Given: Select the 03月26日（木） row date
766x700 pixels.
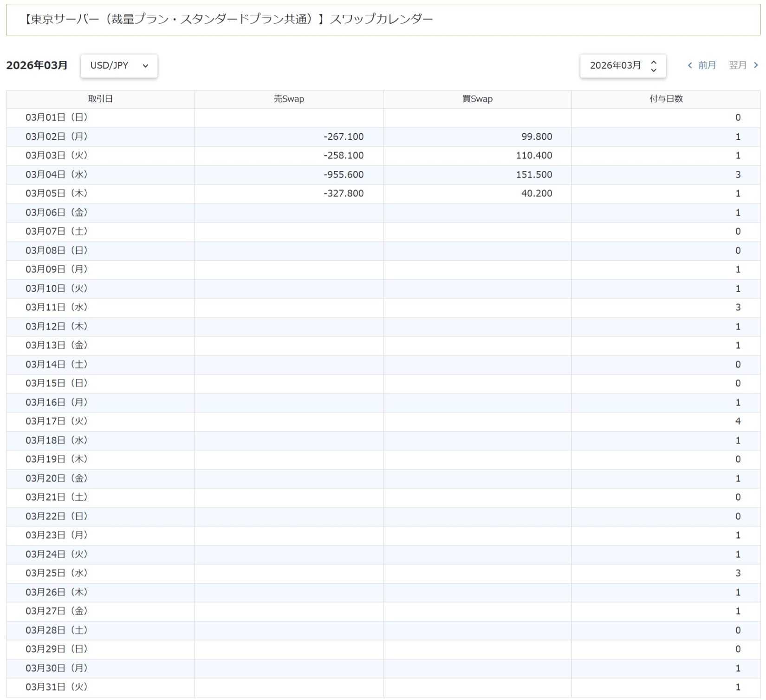Looking at the screenshot, I should pyautogui.click(x=57, y=592).
